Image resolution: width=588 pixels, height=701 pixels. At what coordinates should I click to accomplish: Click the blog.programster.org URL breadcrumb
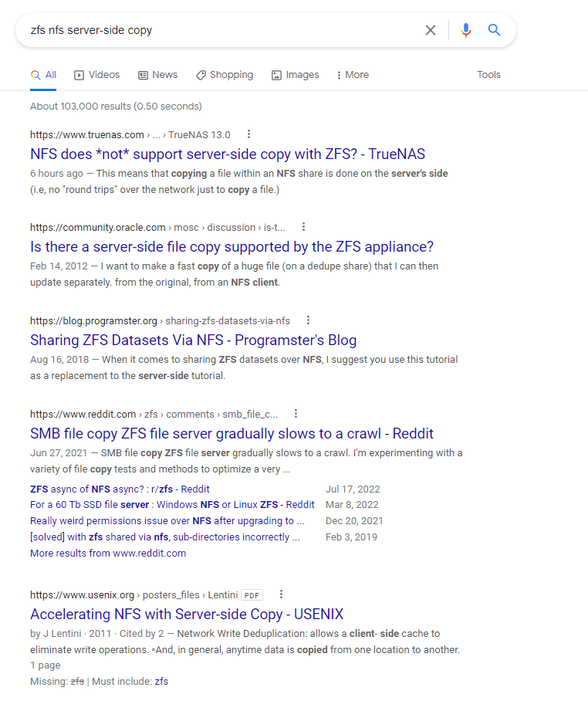click(x=160, y=321)
